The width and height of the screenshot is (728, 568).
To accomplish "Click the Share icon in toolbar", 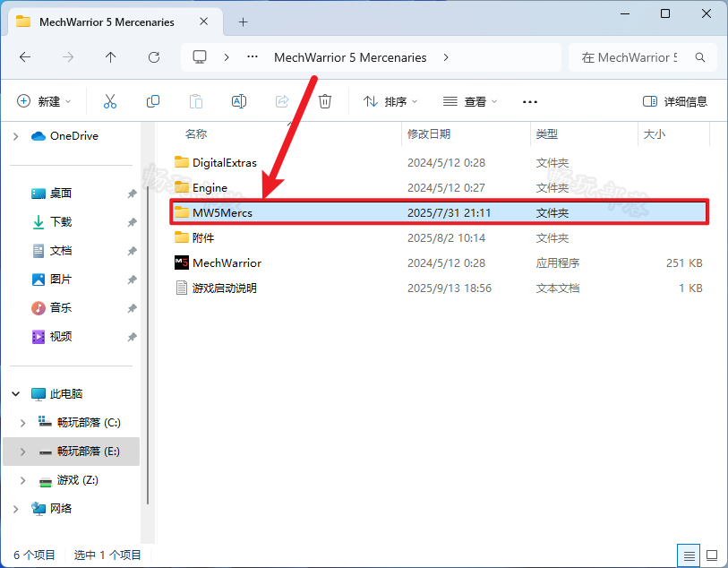I will 282,101.
